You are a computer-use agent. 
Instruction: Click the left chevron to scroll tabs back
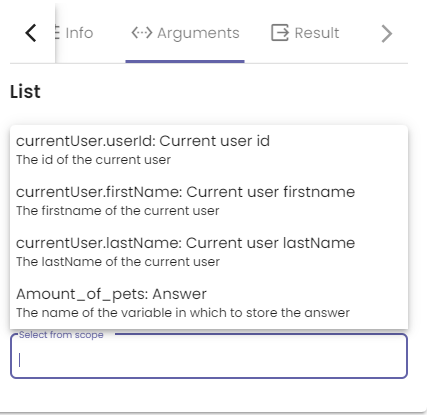[x=31, y=33]
